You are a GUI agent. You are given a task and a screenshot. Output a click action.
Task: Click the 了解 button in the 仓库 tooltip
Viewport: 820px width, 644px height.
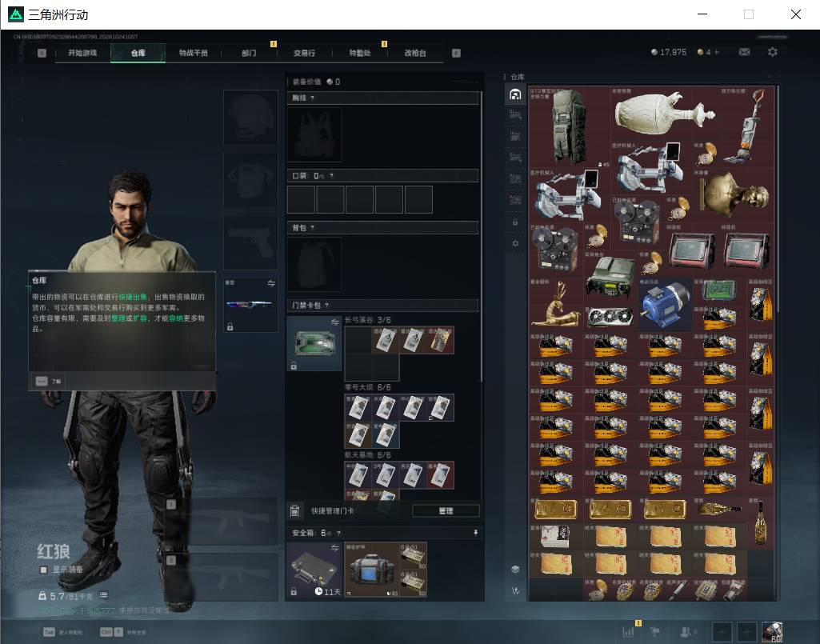[x=49, y=382]
